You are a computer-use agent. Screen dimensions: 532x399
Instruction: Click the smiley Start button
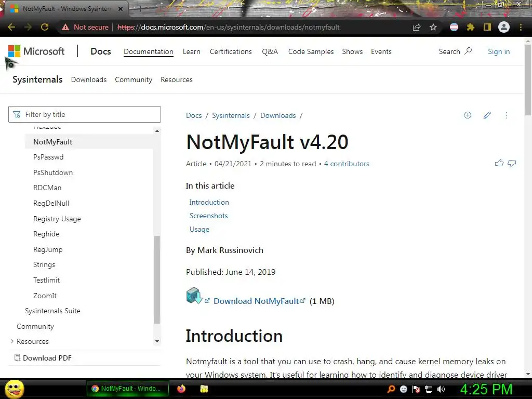(14, 389)
